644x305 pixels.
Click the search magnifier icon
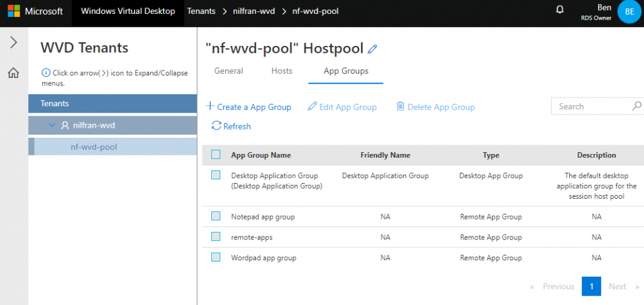[636, 106]
